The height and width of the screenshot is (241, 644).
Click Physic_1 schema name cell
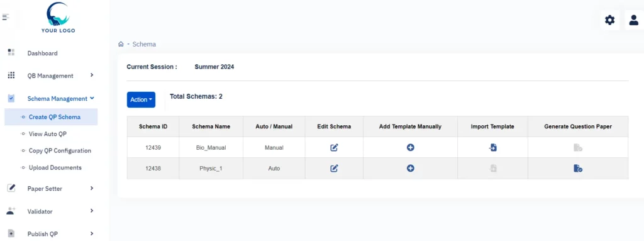point(211,168)
